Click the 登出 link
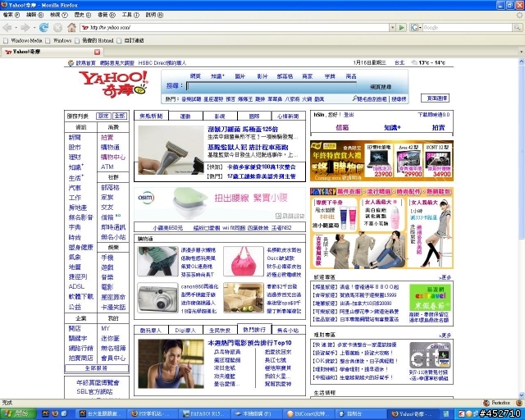525x420 pixels. [349, 115]
